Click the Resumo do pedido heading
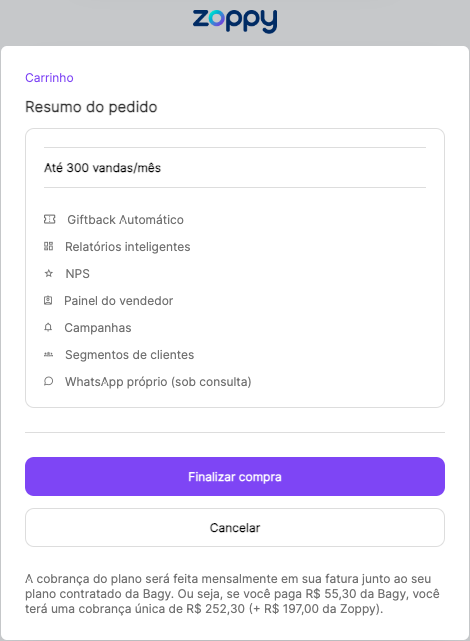470x641 pixels. [x=91, y=107]
